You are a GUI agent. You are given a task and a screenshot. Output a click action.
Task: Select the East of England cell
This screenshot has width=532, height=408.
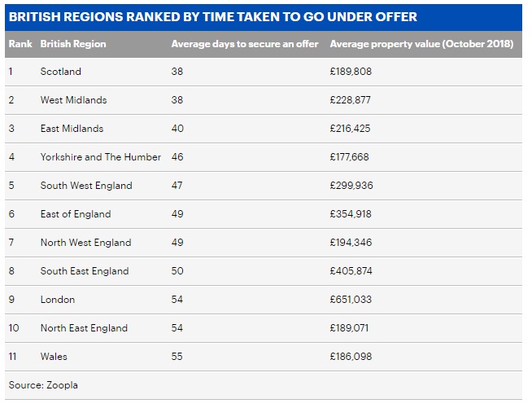[x=76, y=214]
